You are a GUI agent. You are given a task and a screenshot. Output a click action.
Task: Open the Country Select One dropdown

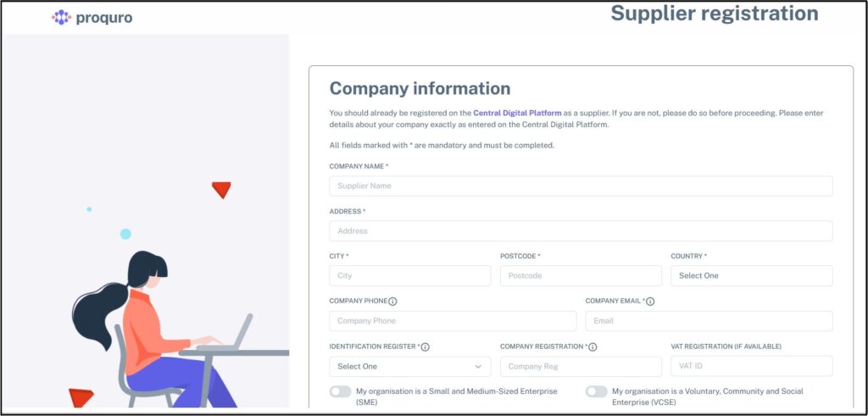point(751,276)
